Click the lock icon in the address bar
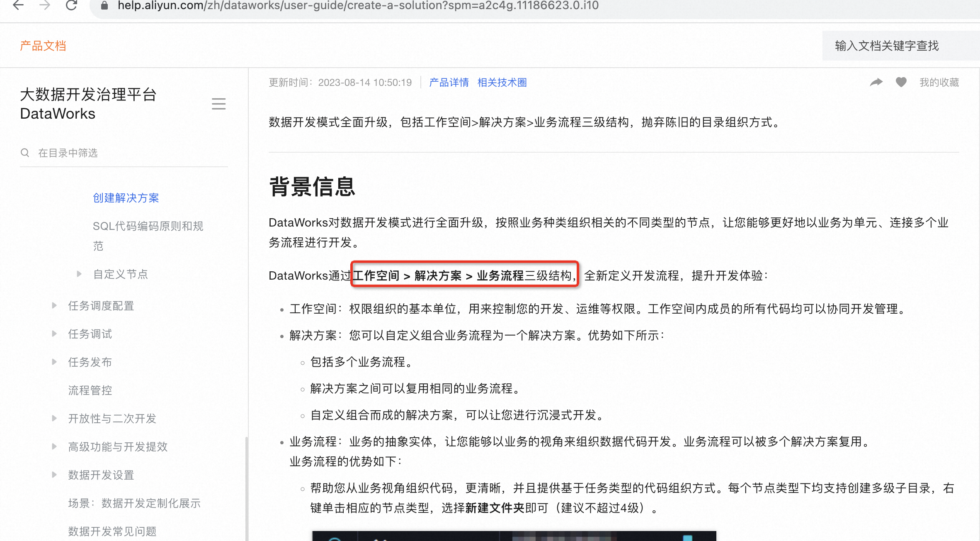This screenshot has height=541, width=980. 104,5
